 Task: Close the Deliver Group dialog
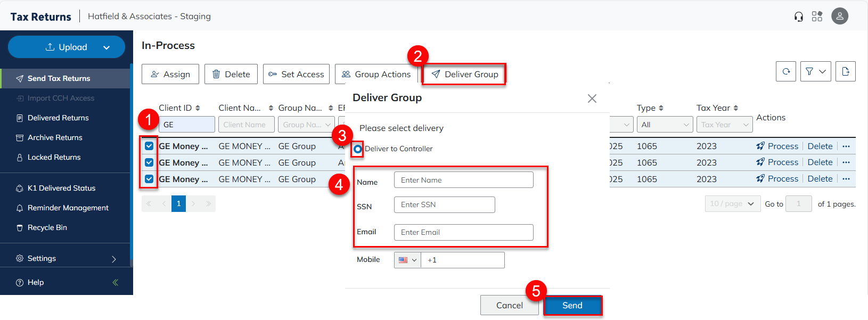[x=592, y=99]
